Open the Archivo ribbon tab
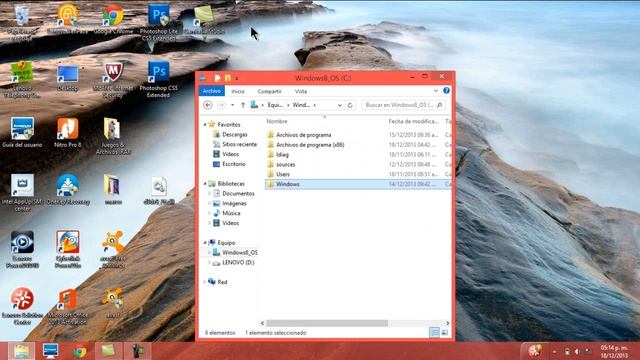The height and width of the screenshot is (360, 640). click(x=211, y=91)
